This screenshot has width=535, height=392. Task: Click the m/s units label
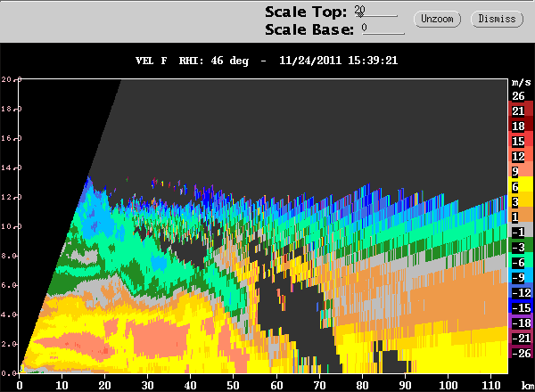(x=522, y=82)
